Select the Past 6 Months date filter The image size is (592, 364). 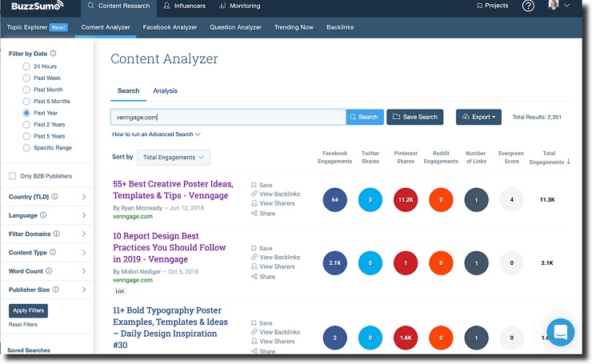26,101
